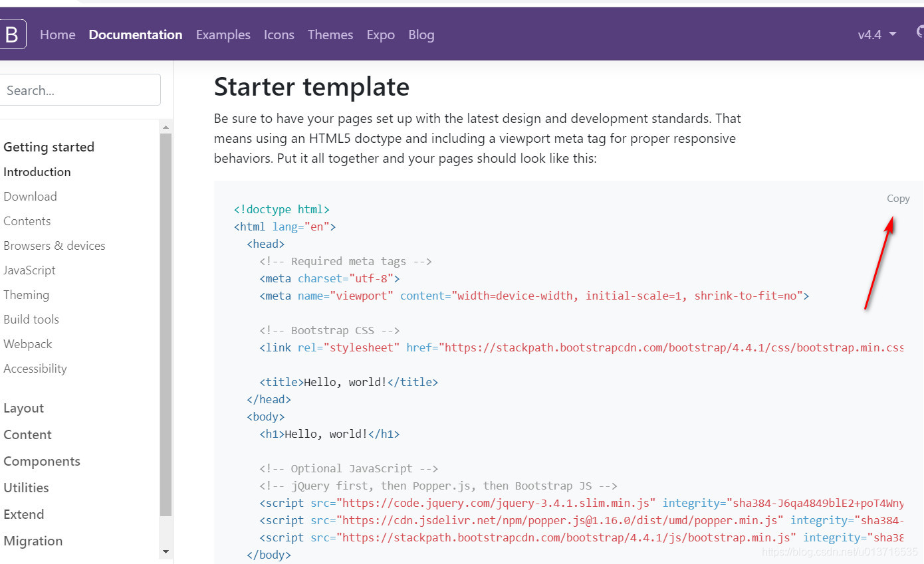Click the jquery-3.4.1.slim.min.js script line
The image size is (924, 564).
point(582,503)
